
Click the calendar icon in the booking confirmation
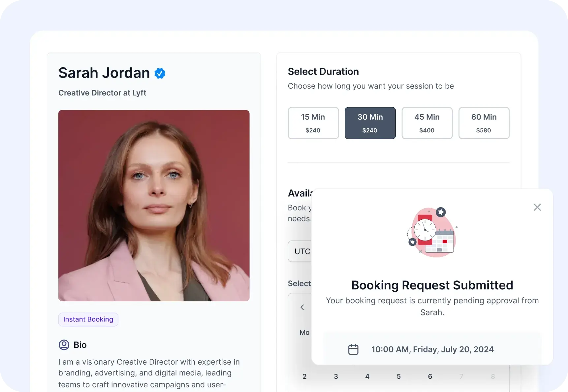click(353, 349)
